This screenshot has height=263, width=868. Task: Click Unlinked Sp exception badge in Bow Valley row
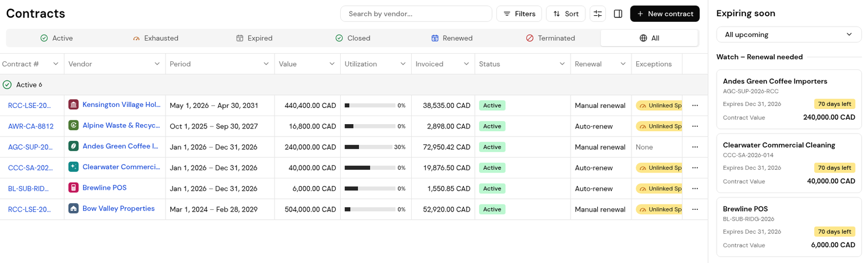coord(659,209)
